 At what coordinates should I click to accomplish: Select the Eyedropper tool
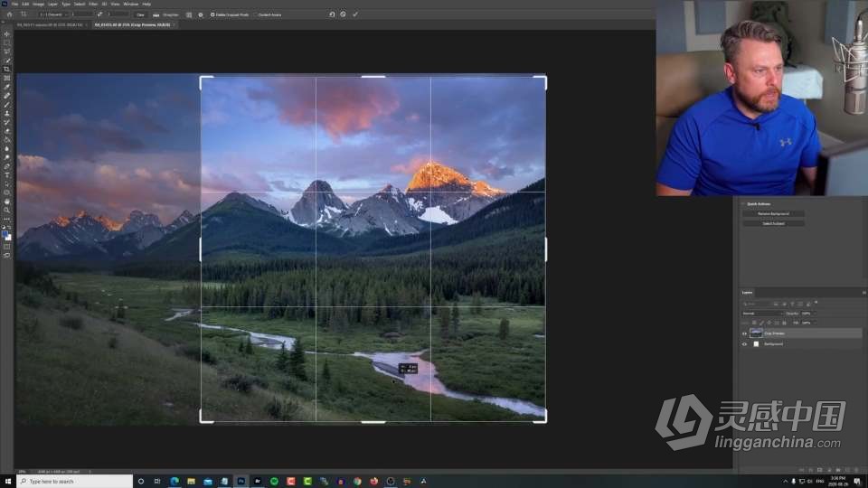(6, 87)
